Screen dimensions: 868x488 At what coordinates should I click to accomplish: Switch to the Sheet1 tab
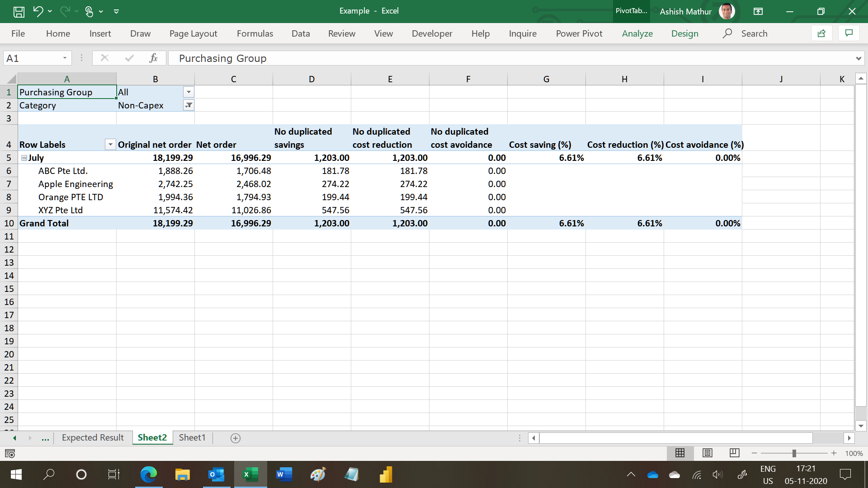[x=193, y=437]
